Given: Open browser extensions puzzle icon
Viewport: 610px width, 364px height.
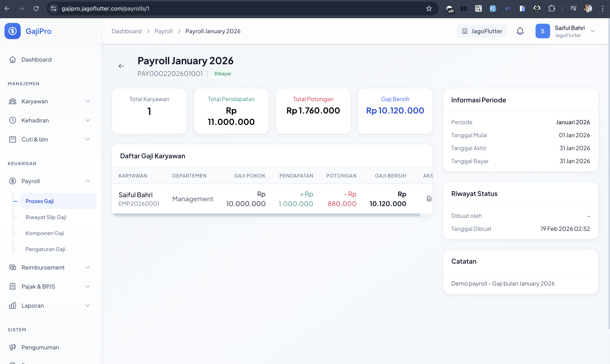Looking at the screenshot, I should click(x=552, y=9).
